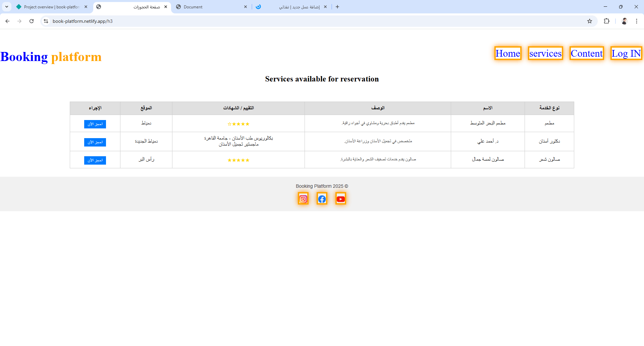
Task: Open Facebook from the footer social icons
Action: click(322, 198)
